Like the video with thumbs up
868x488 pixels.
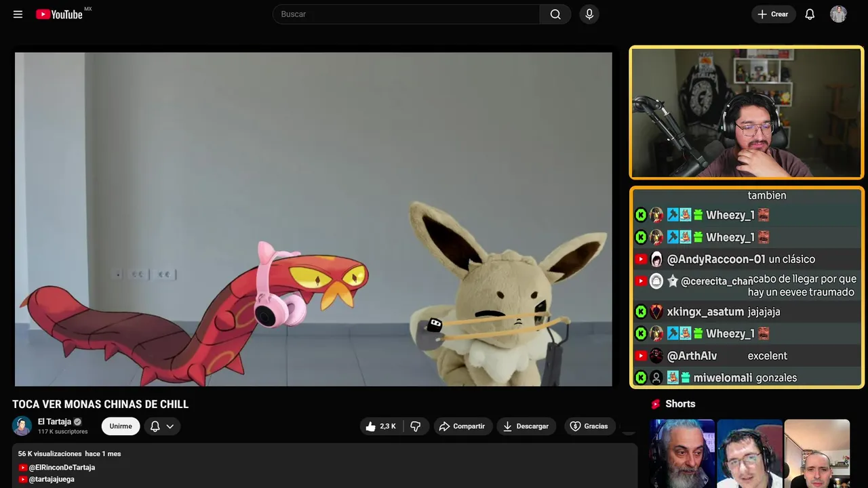coord(380,426)
